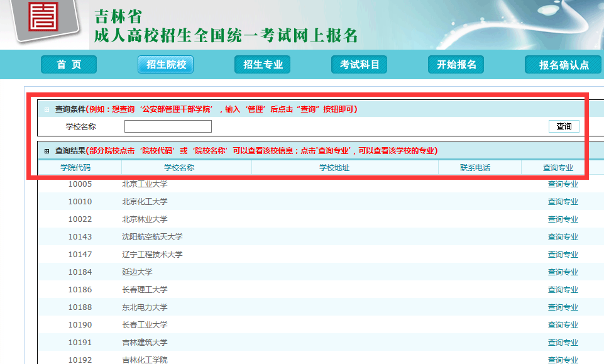Select school name 北京化工大学
Viewport: 604px width, 364px height.
[x=145, y=201]
